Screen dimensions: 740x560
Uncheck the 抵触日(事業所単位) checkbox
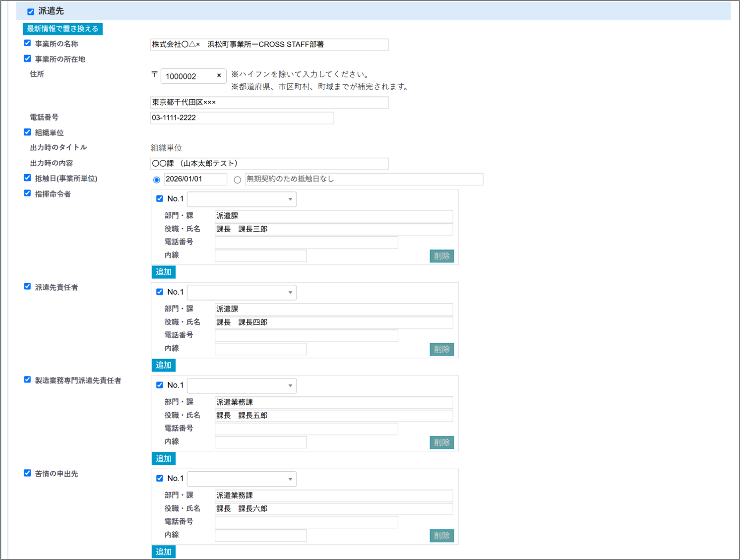pyautogui.click(x=27, y=178)
